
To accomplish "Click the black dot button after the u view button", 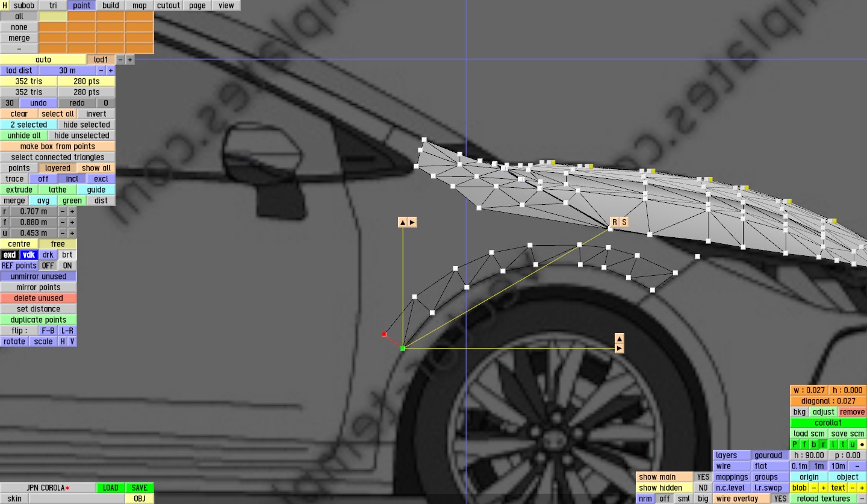I will [862, 444].
